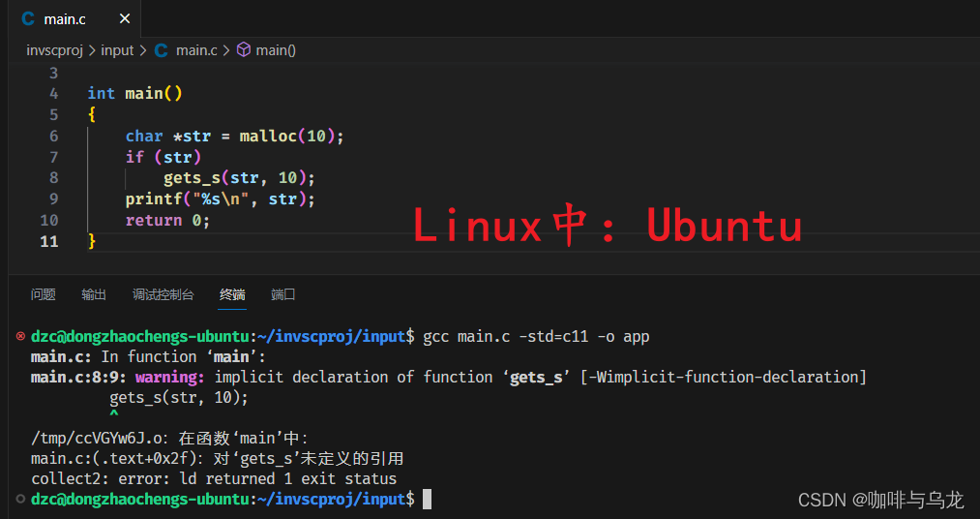This screenshot has width=980, height=519.
Task: Click the cube symbol icon beside main()
Action: tap(244, 50)
